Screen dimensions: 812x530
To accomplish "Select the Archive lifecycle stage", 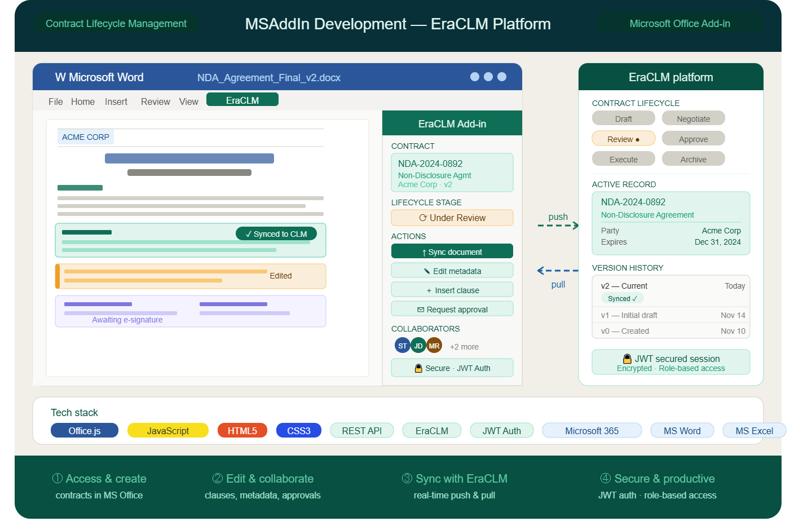I will pyautogui.click(x=694, y=159).
